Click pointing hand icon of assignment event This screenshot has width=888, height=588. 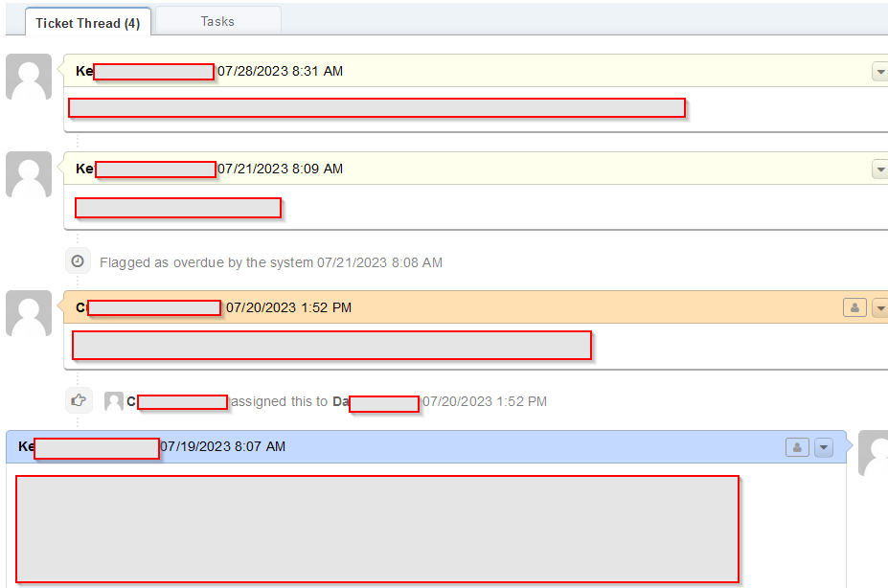(79, 400)
